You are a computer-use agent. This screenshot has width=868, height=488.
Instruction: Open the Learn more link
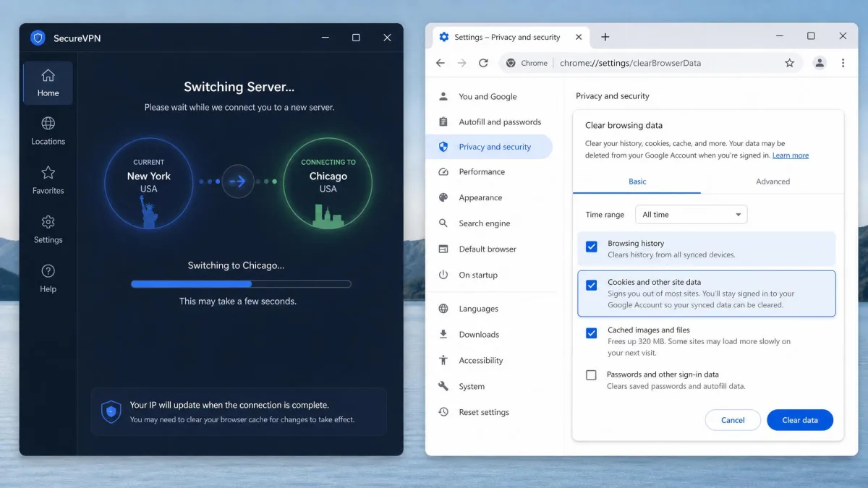[791, 155]
